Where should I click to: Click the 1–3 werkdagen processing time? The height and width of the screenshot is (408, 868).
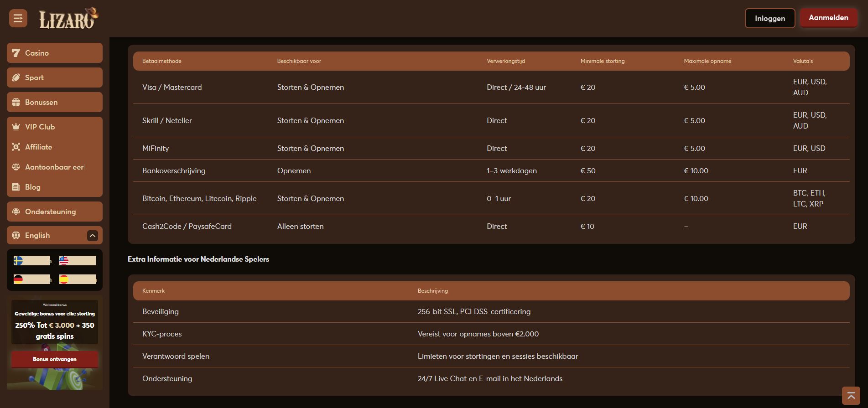[x=512, y=170]
